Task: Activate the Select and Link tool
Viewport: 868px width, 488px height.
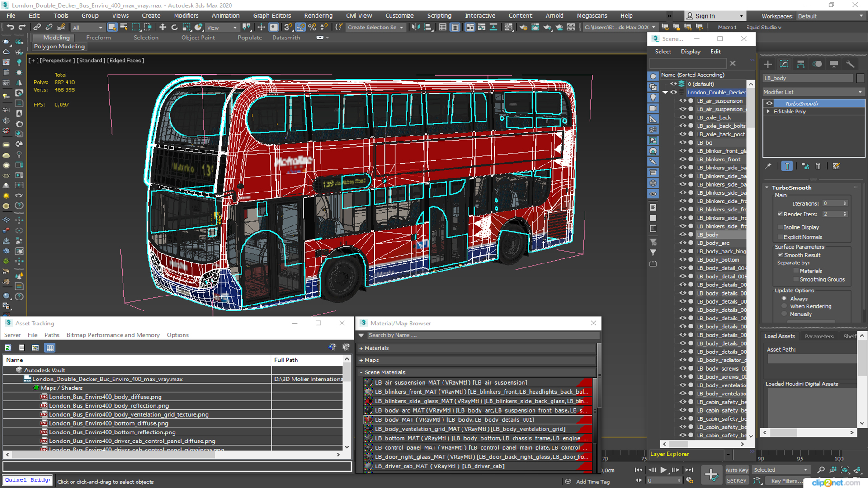Action: (37, 27)
